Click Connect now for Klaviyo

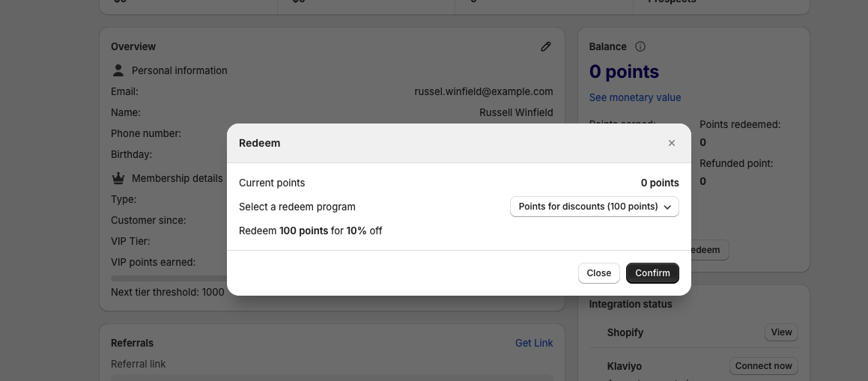pos(763,366)
